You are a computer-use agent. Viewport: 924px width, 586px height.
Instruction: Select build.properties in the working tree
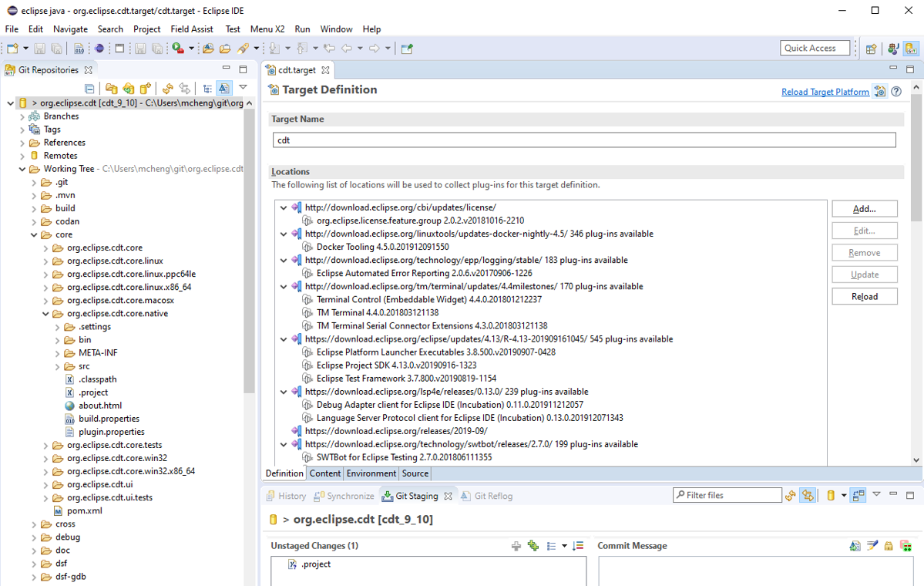[109, 419]
